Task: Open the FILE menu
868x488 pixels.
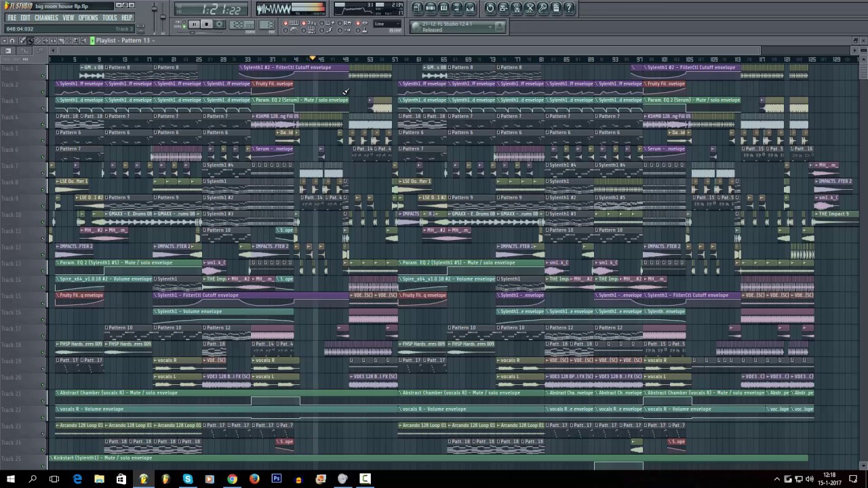Action: click(12, 18)
